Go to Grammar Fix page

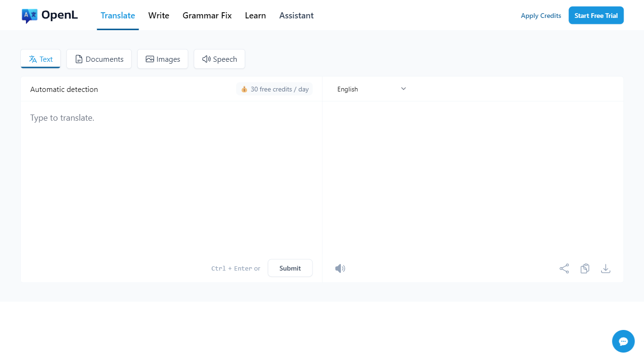pos(207,16)
